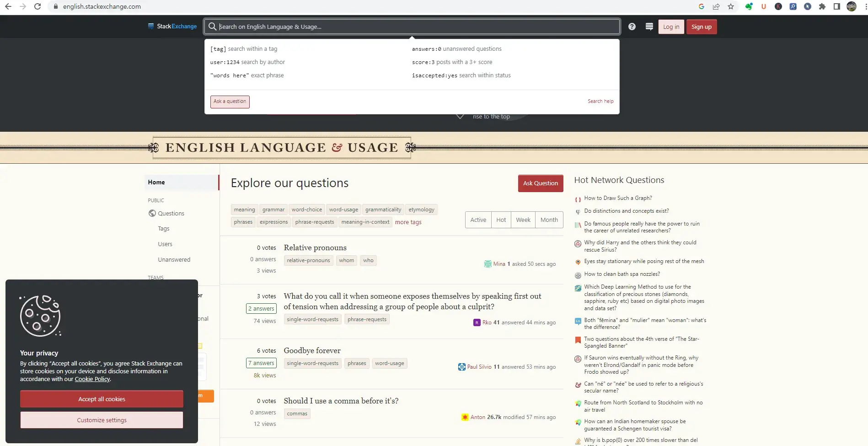Click Mina's user avatar

click(488, 264)
